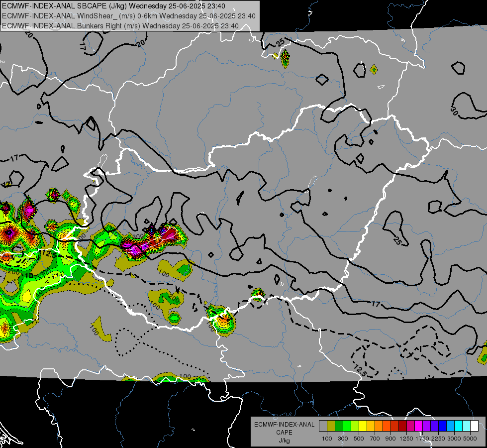The image size is (487, 448).
Task: Select the olive swatch in the CAPE legend
Action: pos(331,426)
